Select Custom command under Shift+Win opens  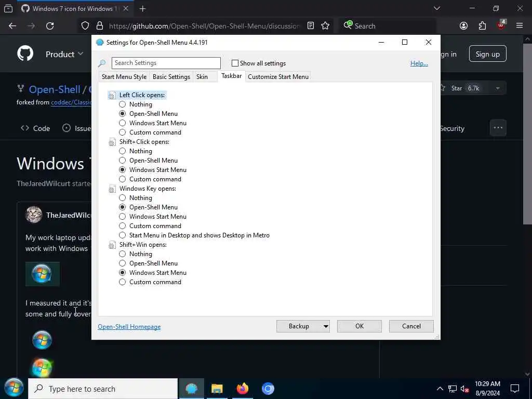pyautogui.click(x=123, y=282)
